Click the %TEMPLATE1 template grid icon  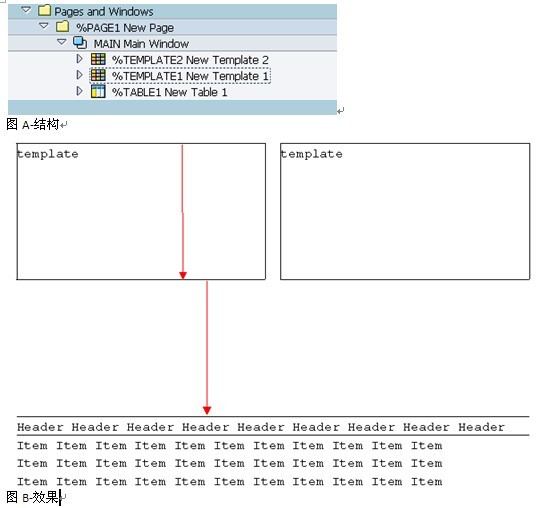click(x=98, y=75)
